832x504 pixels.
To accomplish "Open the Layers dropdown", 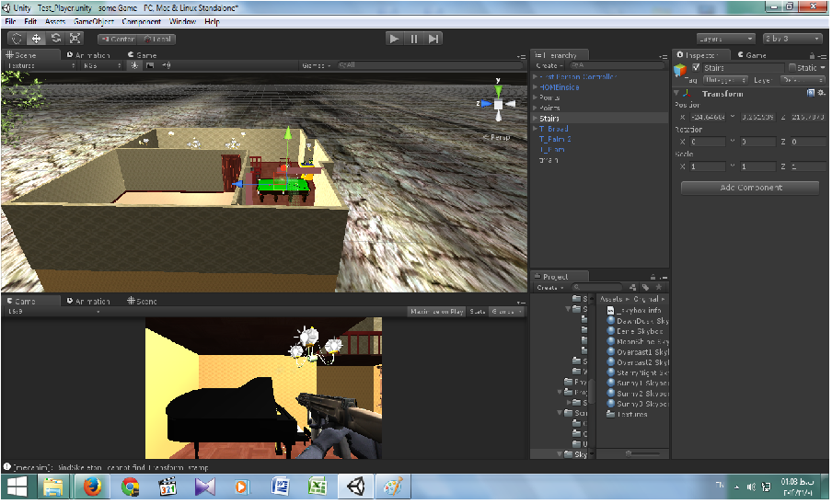I will [x=725, y=39].
